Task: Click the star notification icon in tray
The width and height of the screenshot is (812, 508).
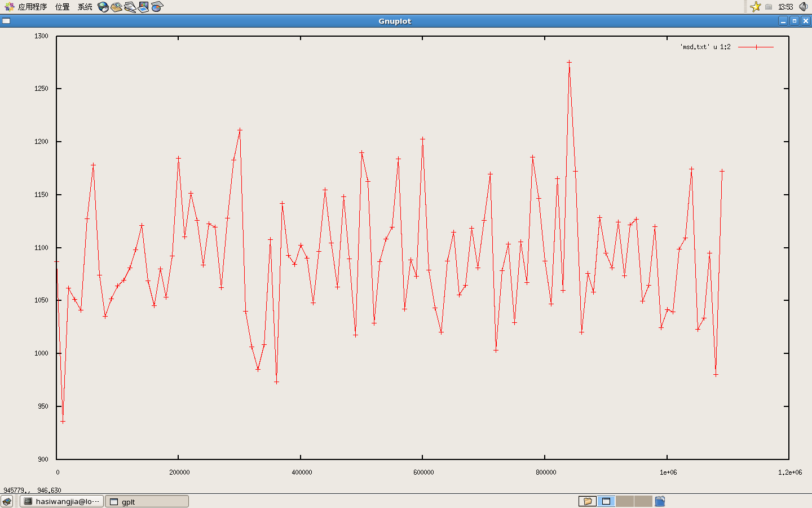Action: coord(756,7)
